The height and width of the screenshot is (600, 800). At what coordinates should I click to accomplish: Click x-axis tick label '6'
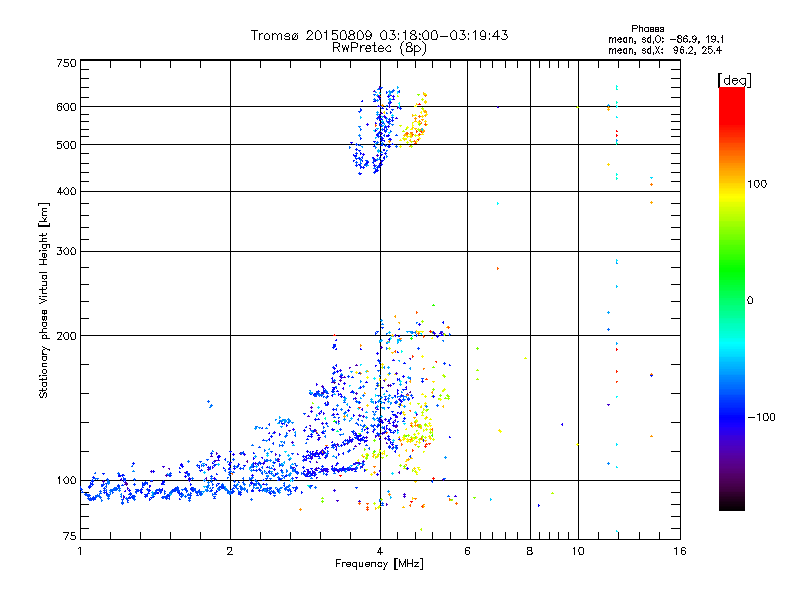(467, 551)
